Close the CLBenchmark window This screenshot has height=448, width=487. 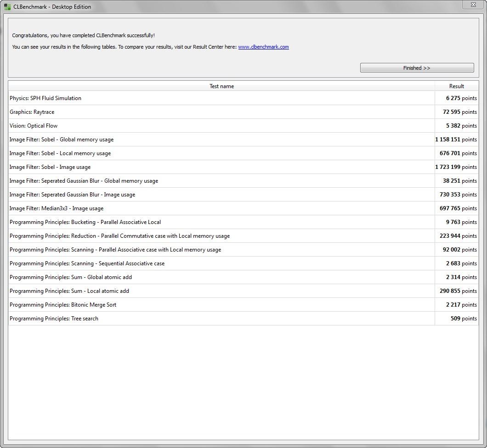tap(473, 5)
